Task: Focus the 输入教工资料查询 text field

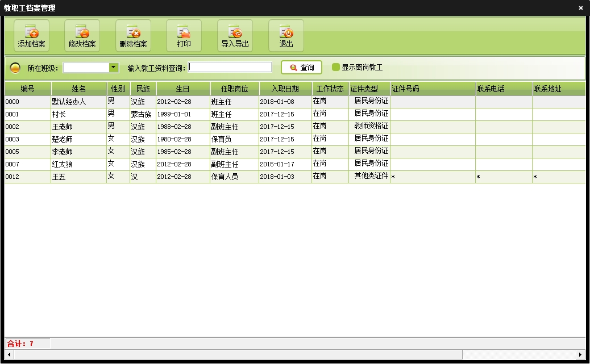Action: pyautogui.click(x=230, y=68)
